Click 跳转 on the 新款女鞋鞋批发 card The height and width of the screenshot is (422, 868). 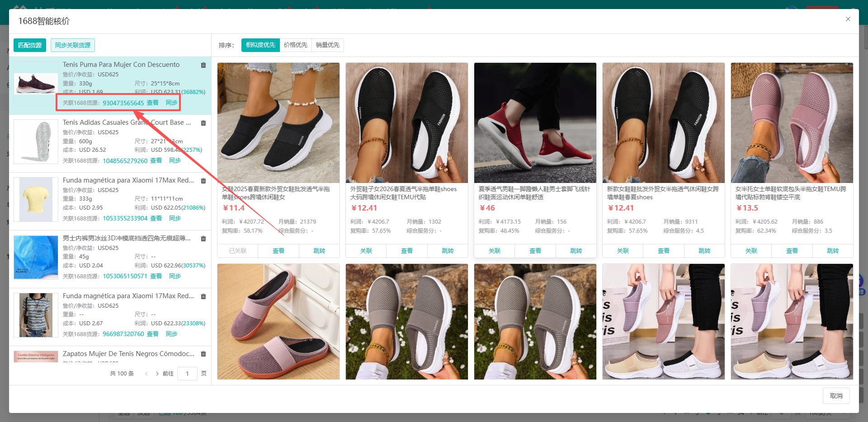click(704, 251)
